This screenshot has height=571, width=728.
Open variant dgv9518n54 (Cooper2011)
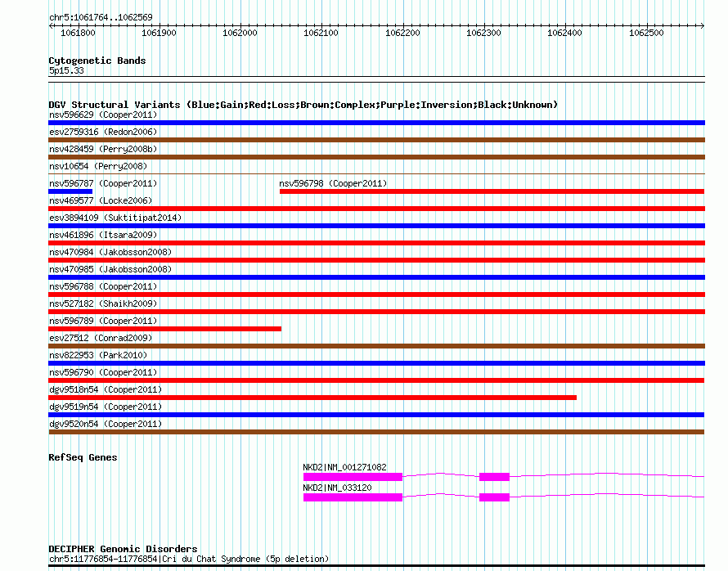point(106,389)
